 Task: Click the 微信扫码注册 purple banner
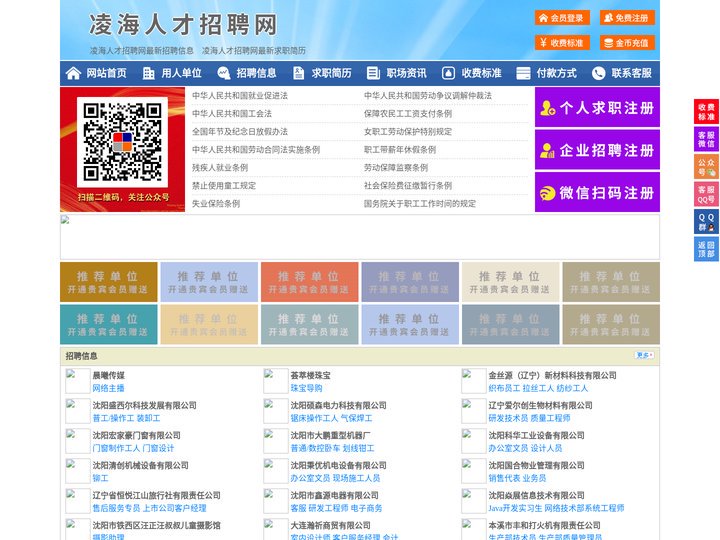tap(597, 192)
